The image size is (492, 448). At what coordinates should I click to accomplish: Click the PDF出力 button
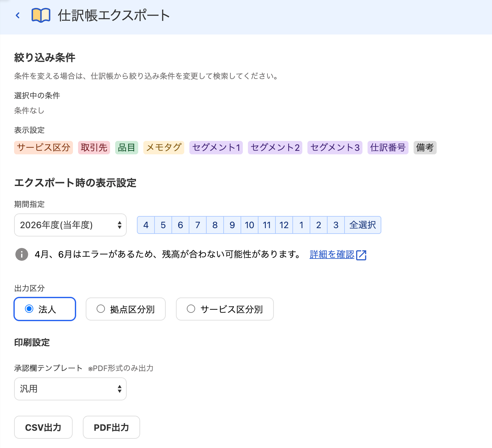(111, 427)
